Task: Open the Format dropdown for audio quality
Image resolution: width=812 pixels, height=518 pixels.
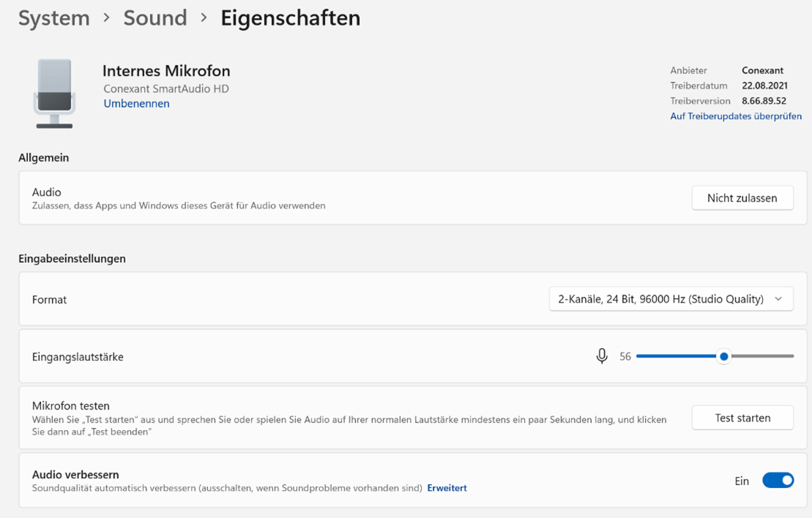Action: [x=670, y=299]
